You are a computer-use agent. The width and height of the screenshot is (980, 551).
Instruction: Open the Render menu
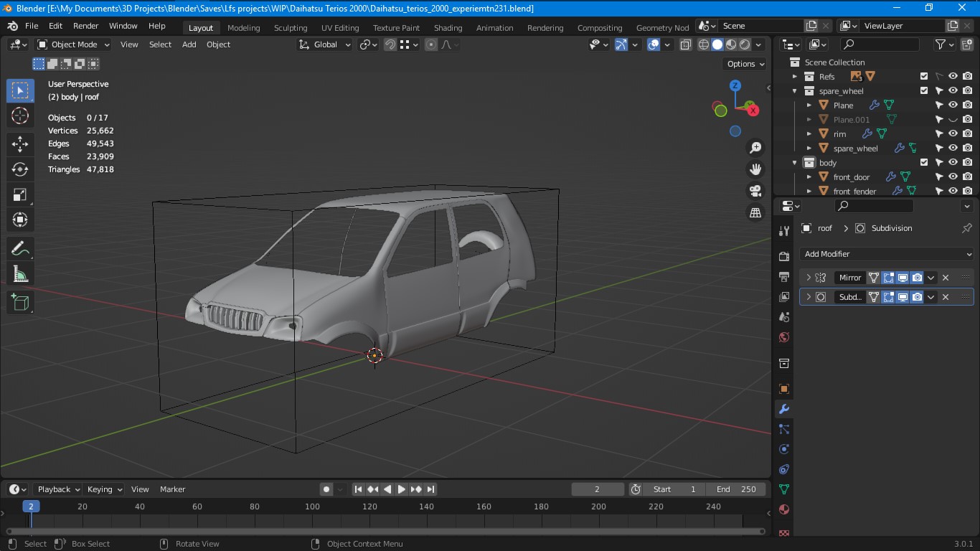[x=85, y=26]
